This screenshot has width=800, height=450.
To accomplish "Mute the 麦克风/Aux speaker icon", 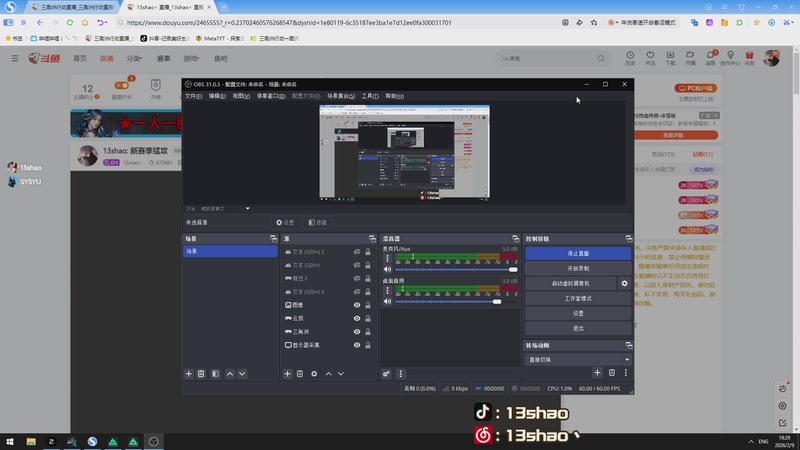I will [388, 269].
